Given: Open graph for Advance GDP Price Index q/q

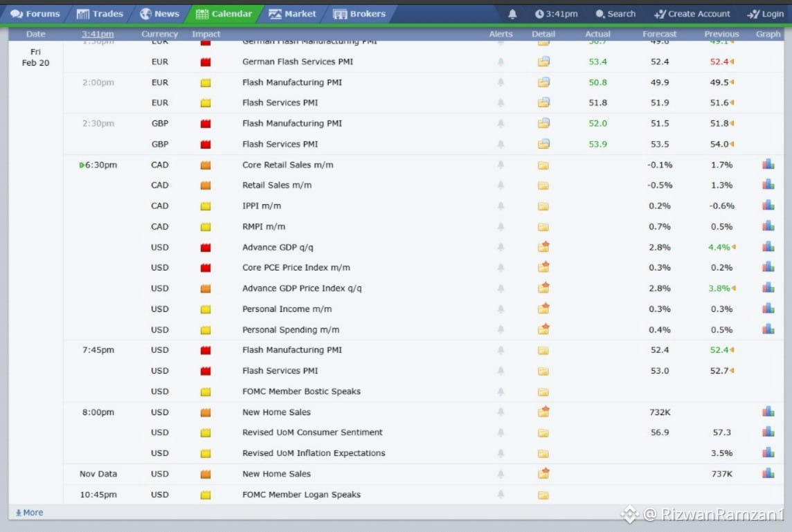Looking at the screenshot, I should click(768, 288).
